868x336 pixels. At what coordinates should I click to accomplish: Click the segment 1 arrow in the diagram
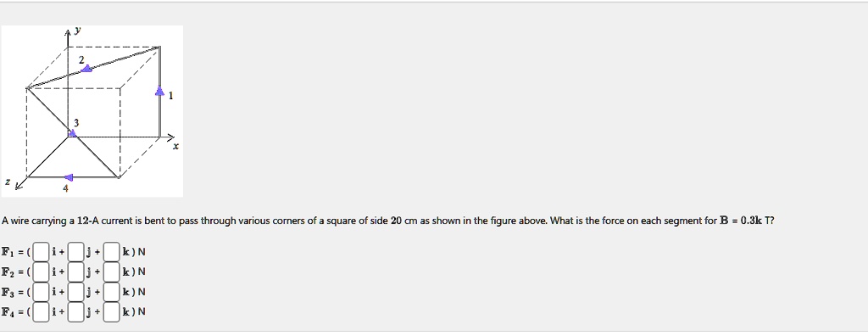tap(160, 91)
